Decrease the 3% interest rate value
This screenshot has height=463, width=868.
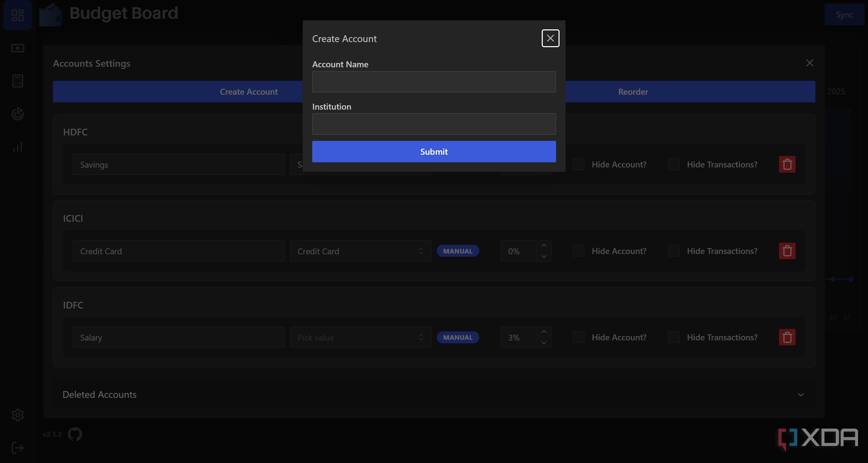pos(544,343)
